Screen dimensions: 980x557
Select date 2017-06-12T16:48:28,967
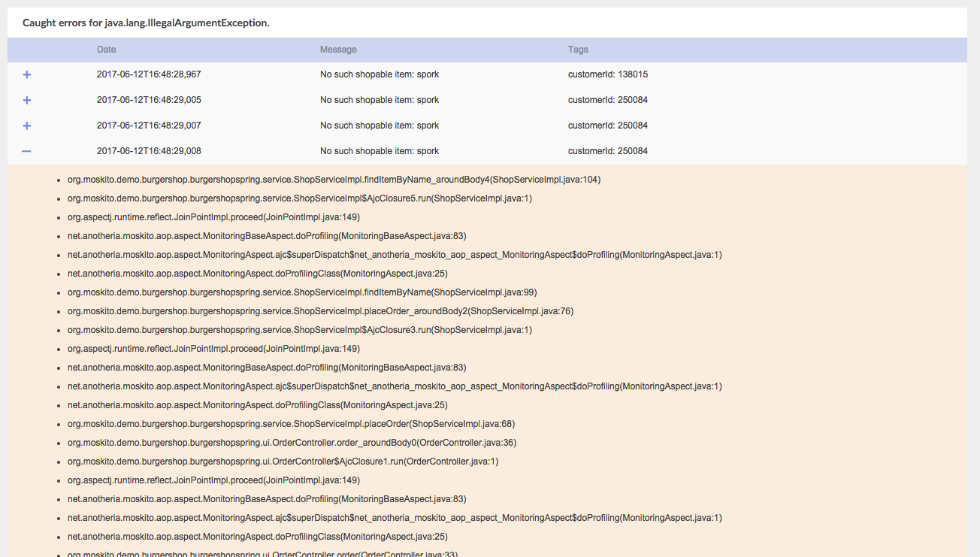pyautogui.click(x=149, y=74)
